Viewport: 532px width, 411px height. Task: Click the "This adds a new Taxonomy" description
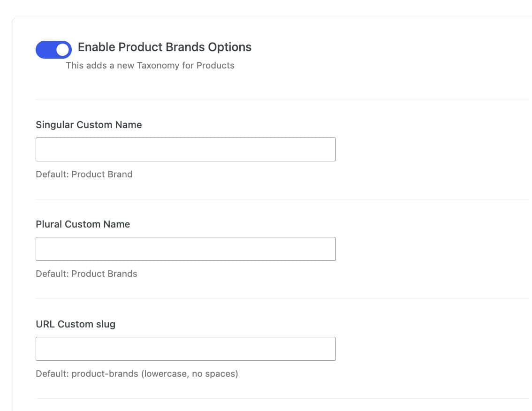point(150,65)
